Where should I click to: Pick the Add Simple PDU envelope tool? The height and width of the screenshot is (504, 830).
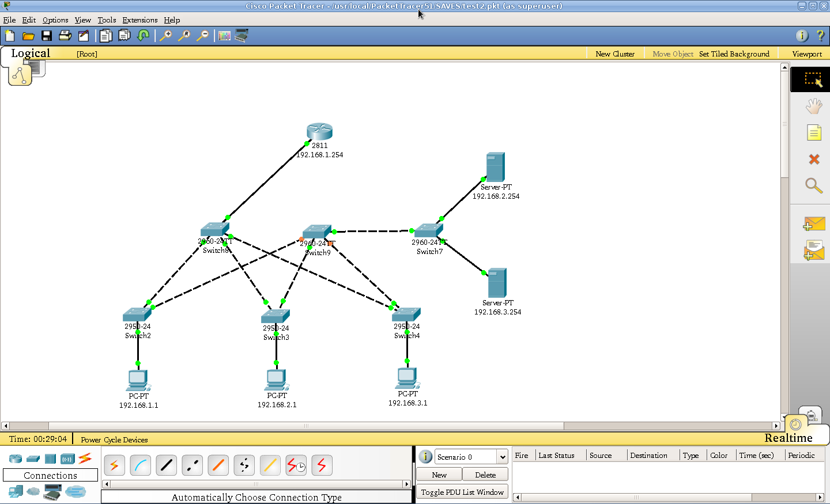click(x=813, y=223)
